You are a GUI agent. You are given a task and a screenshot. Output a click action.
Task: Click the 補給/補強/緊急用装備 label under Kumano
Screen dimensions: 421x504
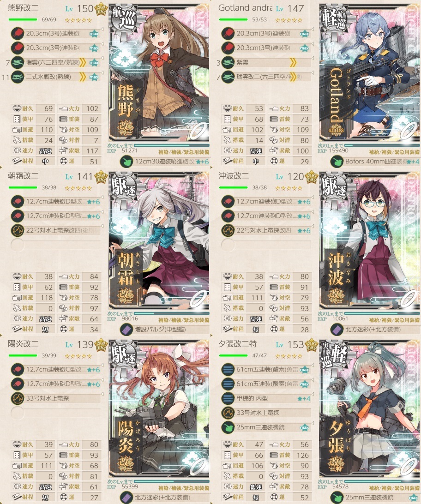tap(184, 152)
